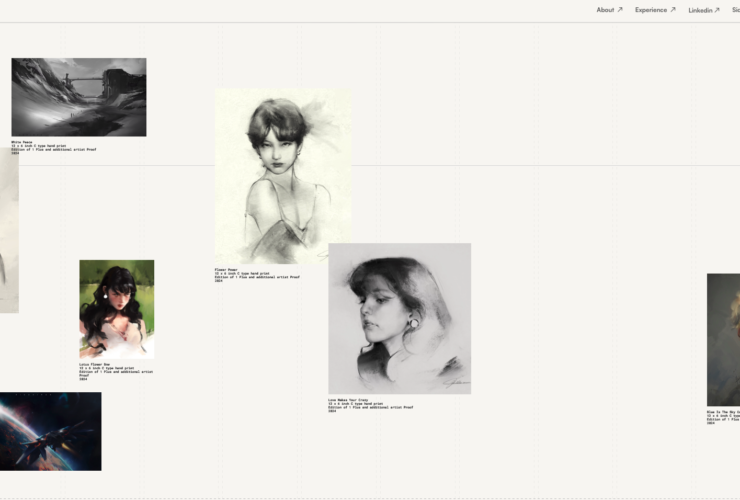The image size is (740, 500).
Task: Click the partially visible artwork at left edge
Action: tap(8, 235)
